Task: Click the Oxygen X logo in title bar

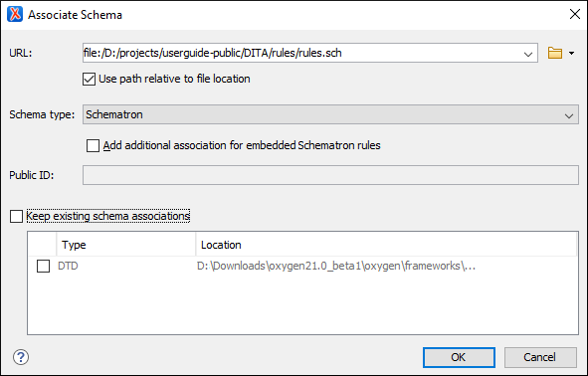Action: tap(15, 14)
